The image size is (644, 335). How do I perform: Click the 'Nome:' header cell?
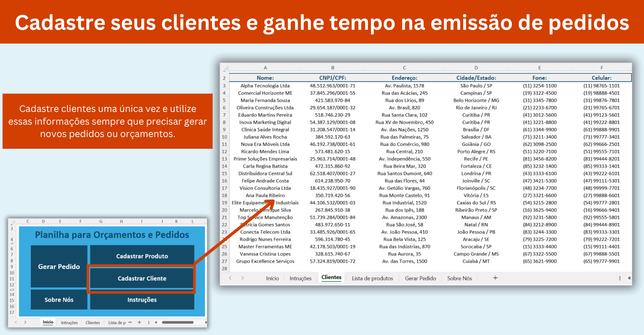coord(265,78)
